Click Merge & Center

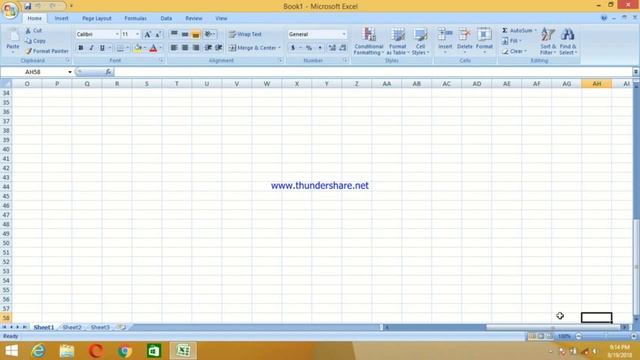pos(254,48)
